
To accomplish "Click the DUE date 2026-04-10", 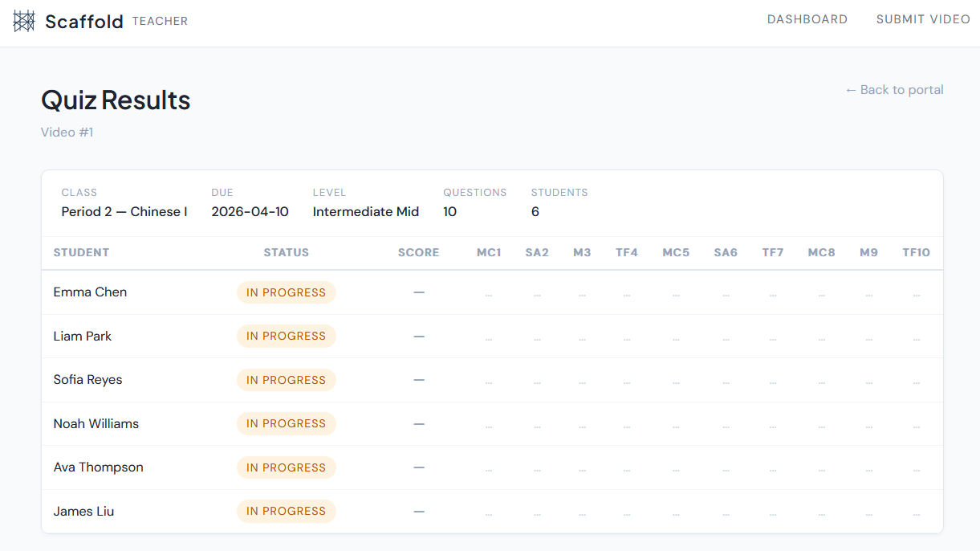I will pos(249,211).
